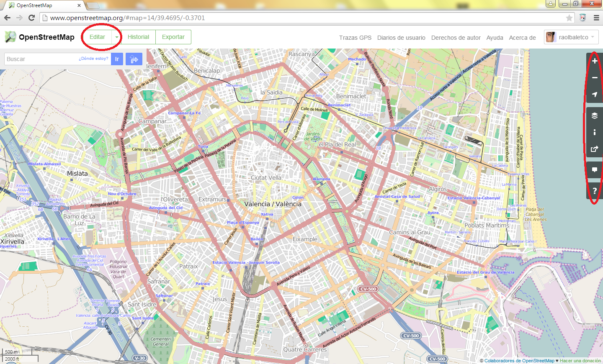The width and height of the screenshot is (603, 364).
Task: Go back with the browser back arrow
Action: [7, 18]
